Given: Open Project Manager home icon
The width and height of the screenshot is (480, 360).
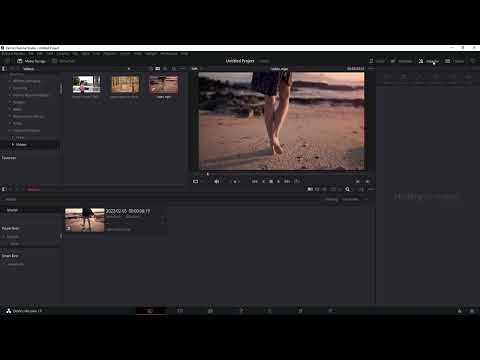Looking at the screenshot, I should pos(460,311).
